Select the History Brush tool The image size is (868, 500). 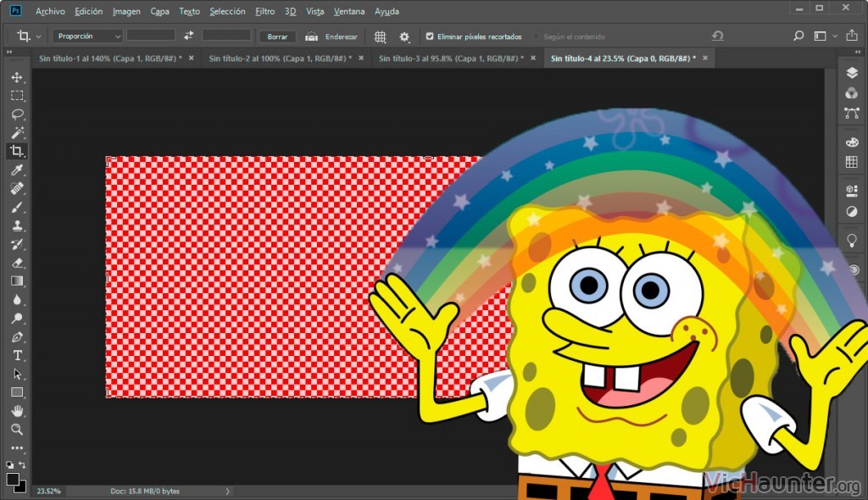(x=17, y=244)
